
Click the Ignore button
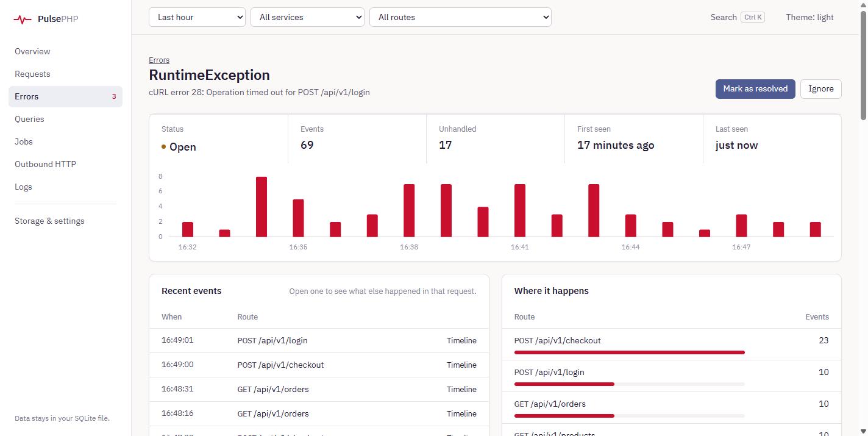(820, 88)
